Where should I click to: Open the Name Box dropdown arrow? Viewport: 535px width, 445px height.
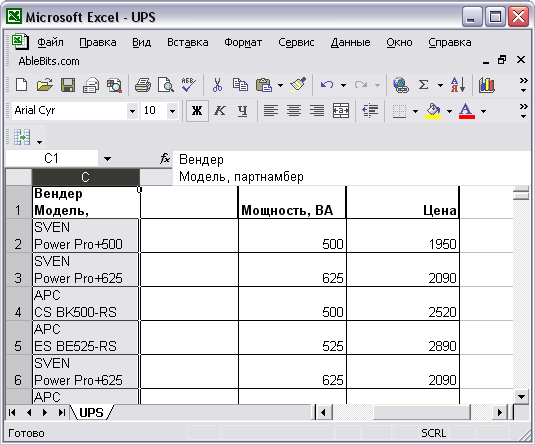[107, 159]
